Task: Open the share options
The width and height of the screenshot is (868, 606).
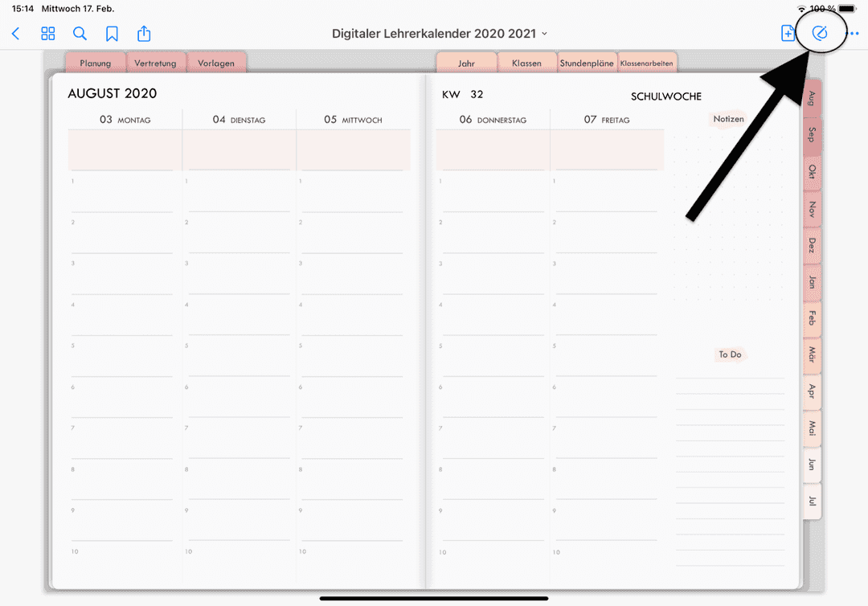Action: (143, 34)
